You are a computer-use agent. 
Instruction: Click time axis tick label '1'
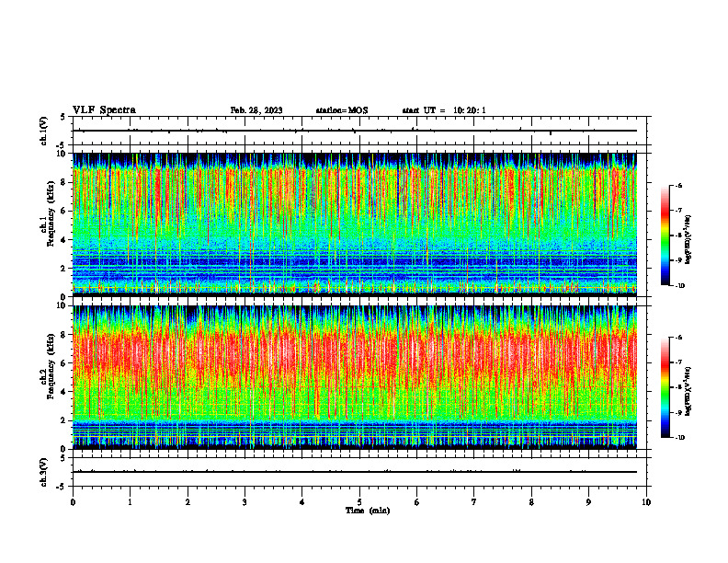pyautogui.click(x=130, y=502)
